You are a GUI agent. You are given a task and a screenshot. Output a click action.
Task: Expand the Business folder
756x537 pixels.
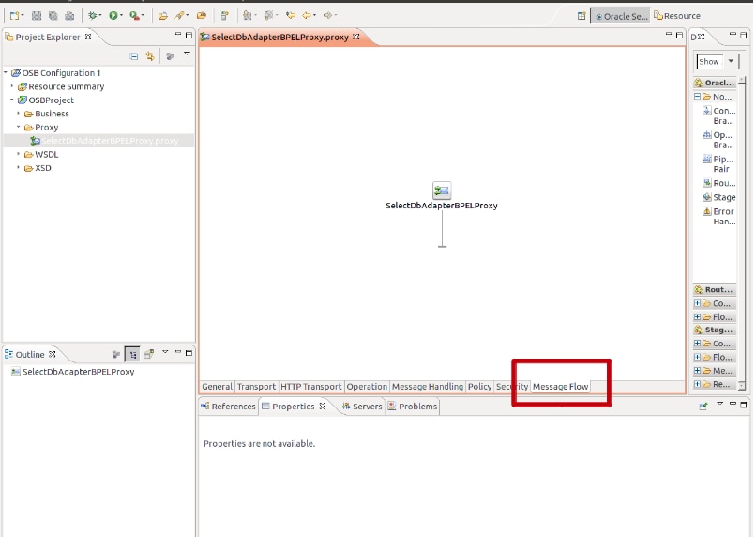click(19, 113)
